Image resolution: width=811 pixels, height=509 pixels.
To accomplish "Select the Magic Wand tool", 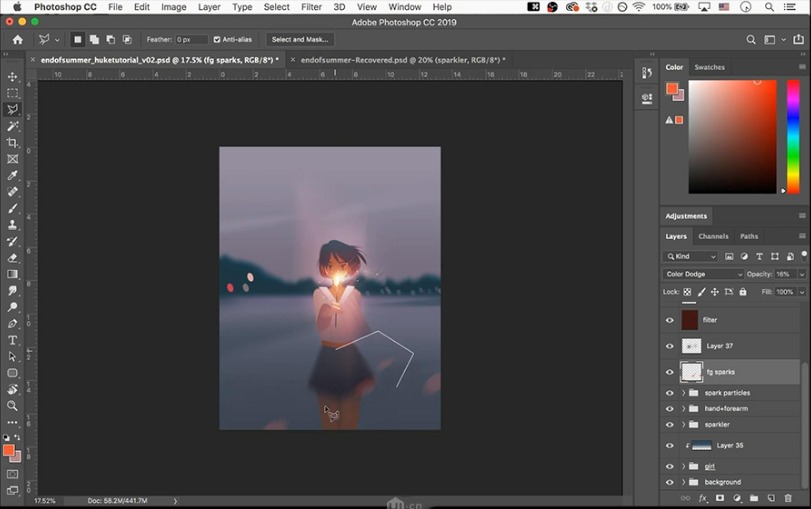I will pyautogui.click(x=12, y=126).
